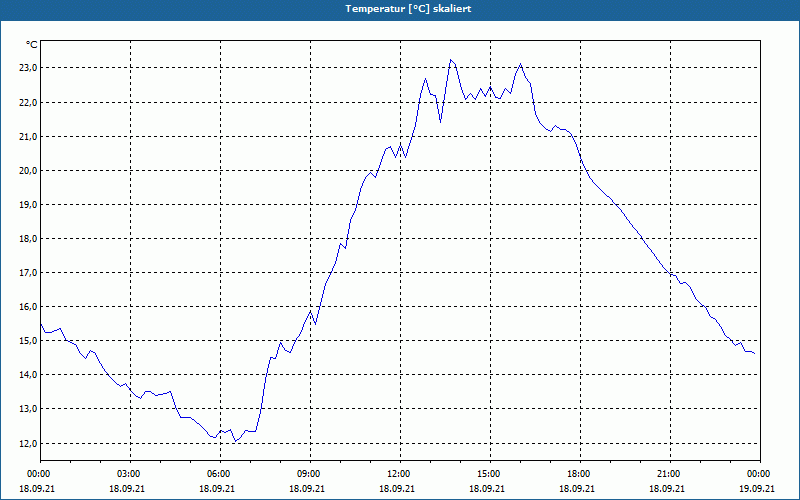Click the 18.09.21 date under 12:00
800x500 pixels.
point(397,489)
